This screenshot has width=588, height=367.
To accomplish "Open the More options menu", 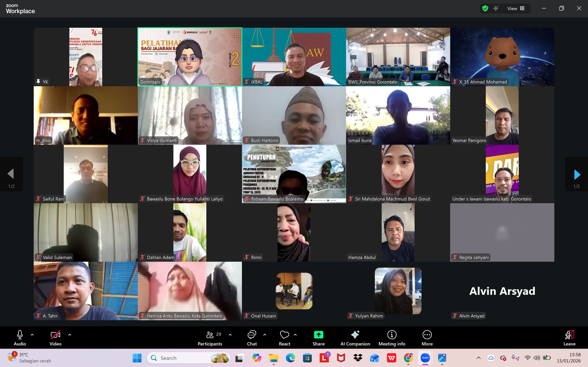I will point(427,338).
